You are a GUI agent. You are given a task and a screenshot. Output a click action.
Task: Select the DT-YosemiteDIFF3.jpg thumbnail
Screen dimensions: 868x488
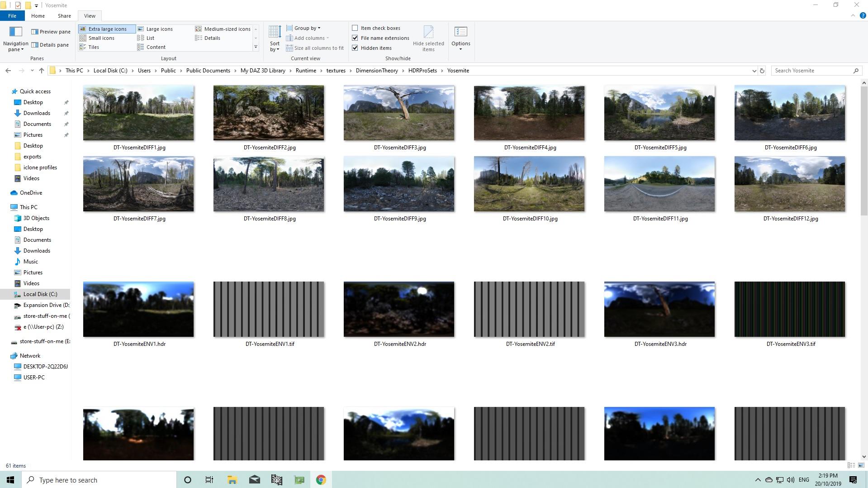399,113
